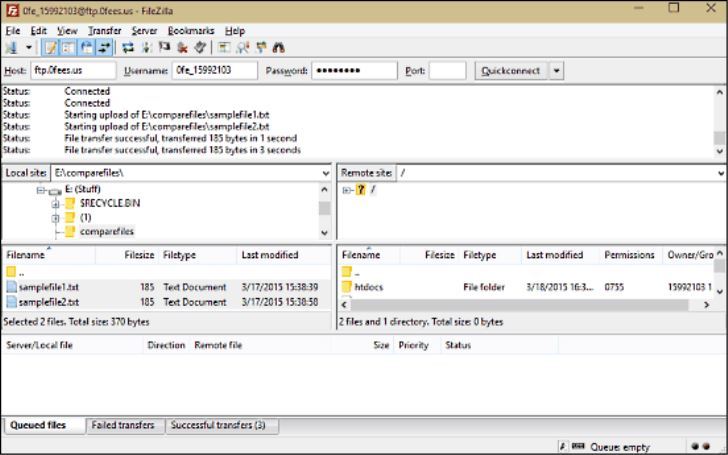Open the Site Manager dropdown arrow
This screenshot has height=455, width=728.
29,47
